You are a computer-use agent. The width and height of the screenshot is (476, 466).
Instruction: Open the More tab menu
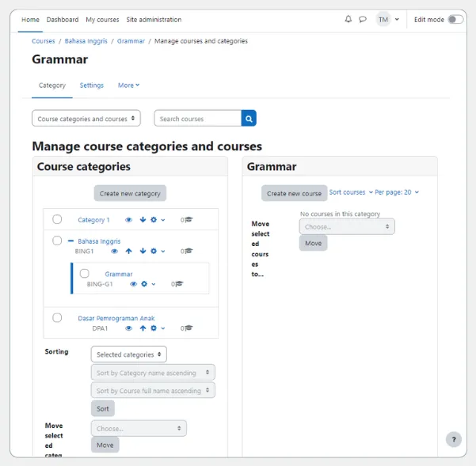point(128,85)
